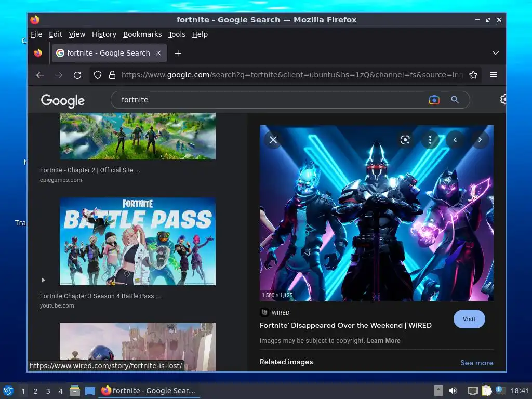This screenshot has height=399, width=532.
Task: Open the tracking protection shield icon
Action: pyautogui.click(x=98, y=75)
